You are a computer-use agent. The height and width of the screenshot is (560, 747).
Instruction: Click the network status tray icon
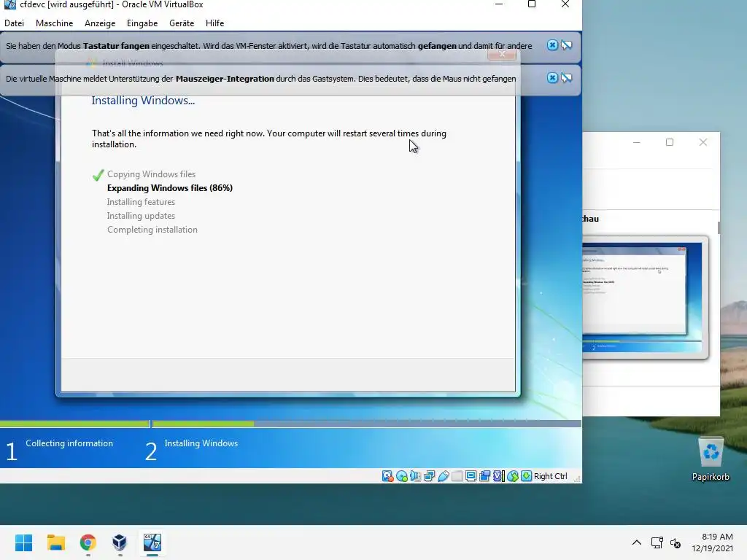[x=657, y=542]
